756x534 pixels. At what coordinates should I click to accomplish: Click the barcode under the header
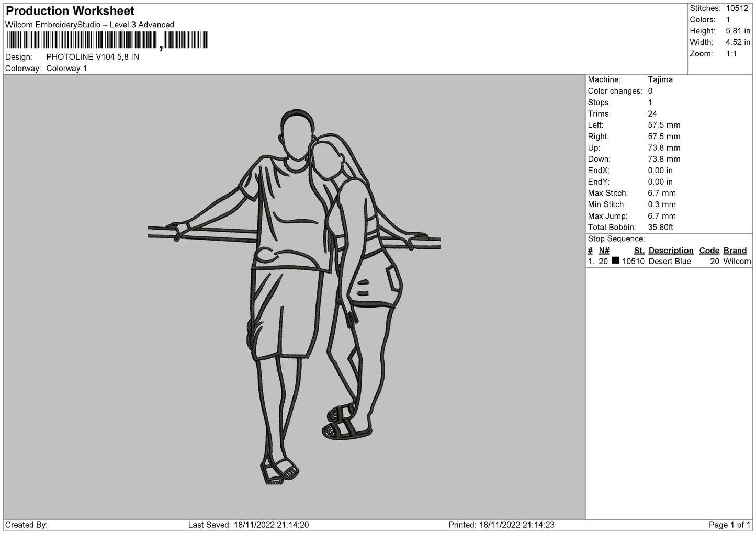click(x=107, y=40)
